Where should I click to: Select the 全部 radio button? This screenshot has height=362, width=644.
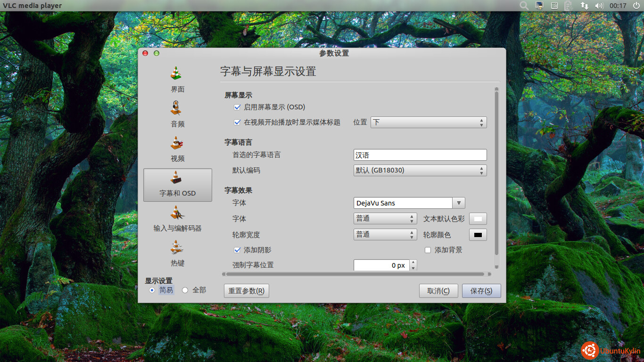click(185, 290)
